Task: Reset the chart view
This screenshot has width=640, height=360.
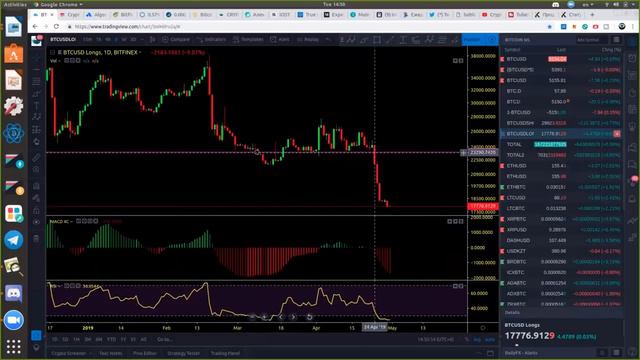Action: pos(309,317)
